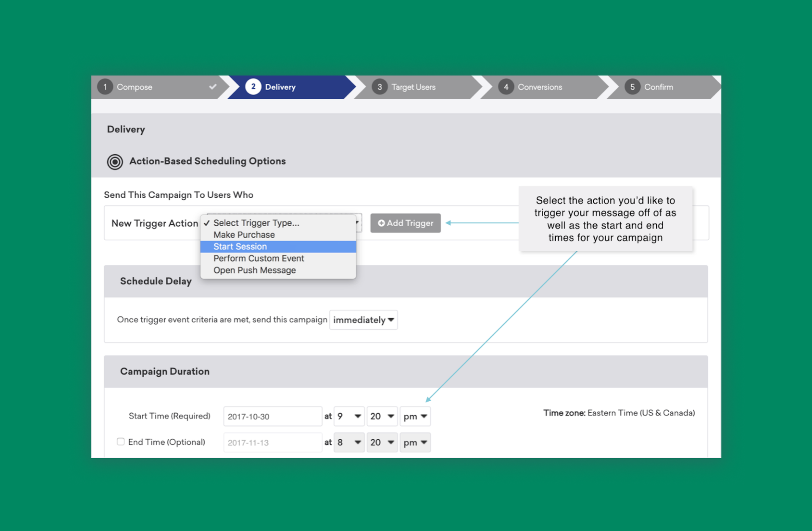Click the step 2 Delivery number circle
Viewport: 812px width, 531px height.
253,87
